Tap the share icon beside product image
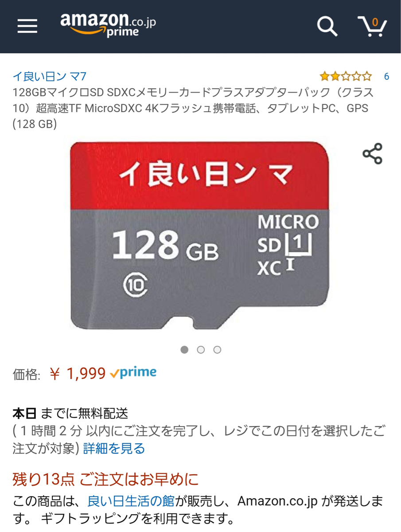 pos(372,154)
